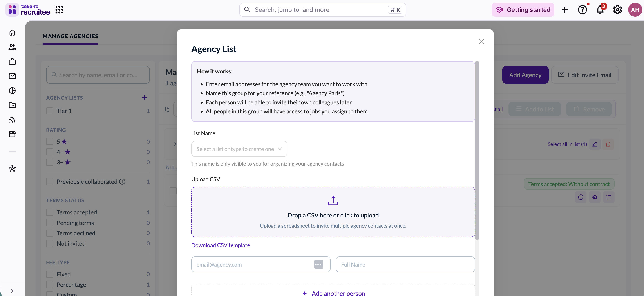This screenshot has width=644, height=296.
Task: Close the Agency List dialog
Action: pyautogui.click(x=481, y=41)
